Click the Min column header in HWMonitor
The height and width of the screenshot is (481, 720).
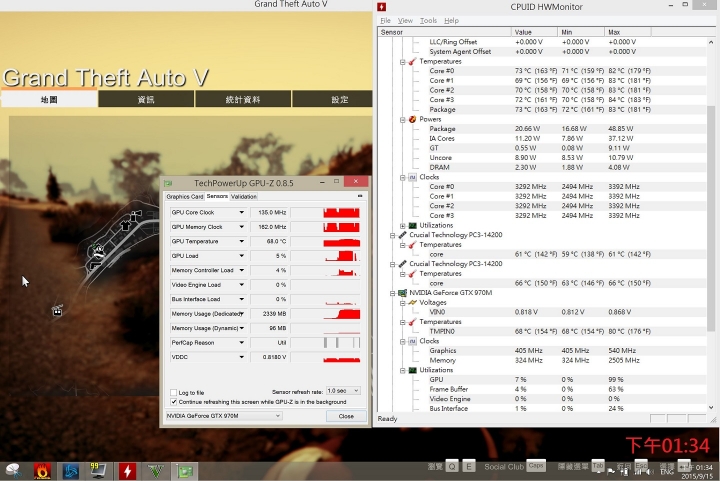tap(581, 32)
